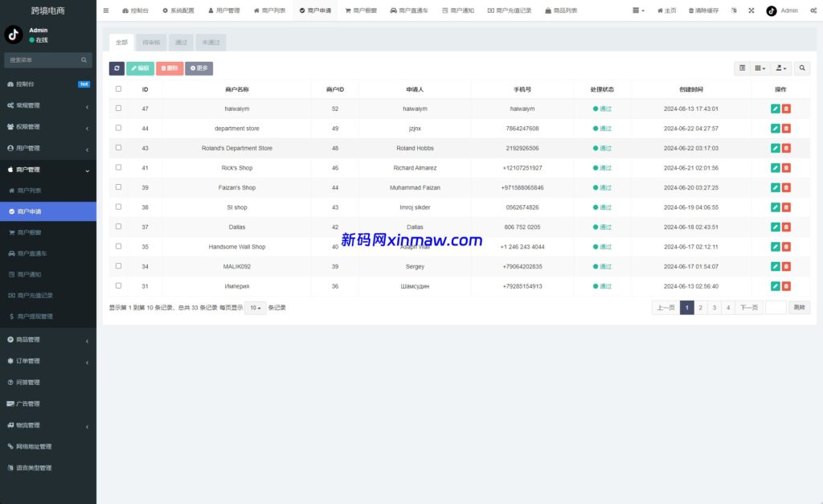Switch to the 待审核 tab

(x=150, y=42)
